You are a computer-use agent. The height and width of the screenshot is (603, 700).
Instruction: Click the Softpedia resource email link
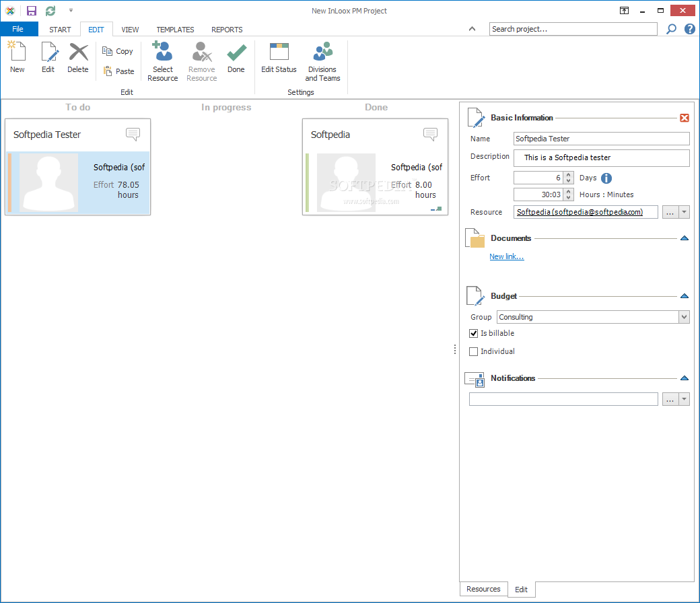pyautogui.click(x=580, y=212)
